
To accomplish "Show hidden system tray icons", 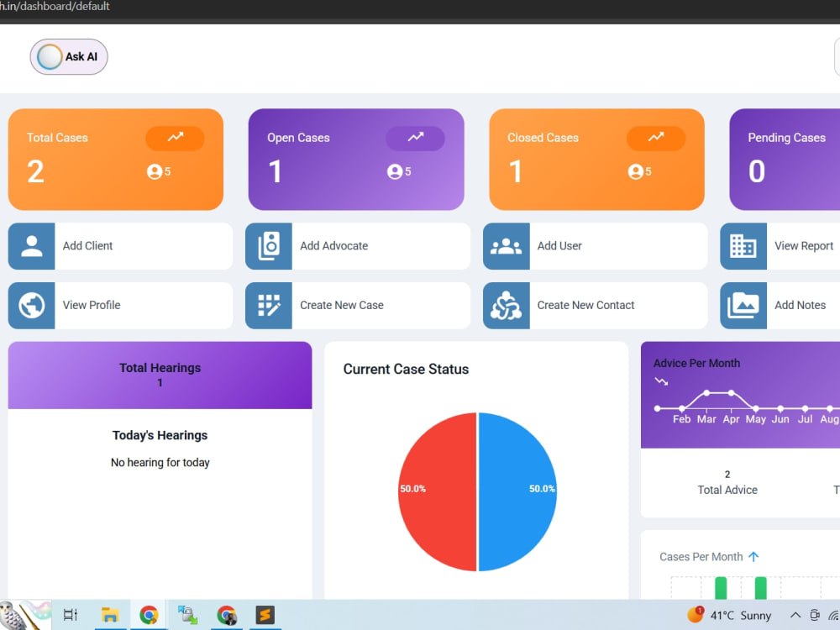I will [795, 615].
